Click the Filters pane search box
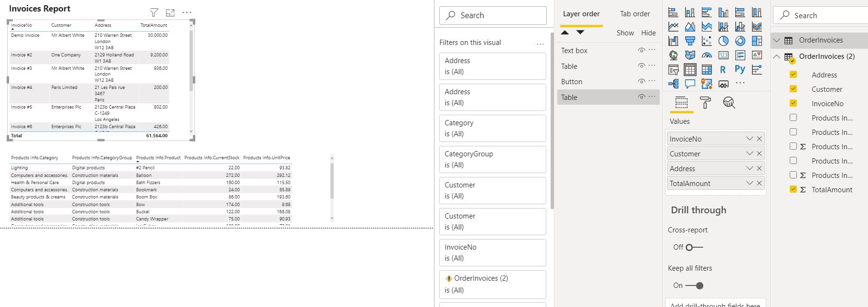Screen dimensions: 868x307 [493, 15]
